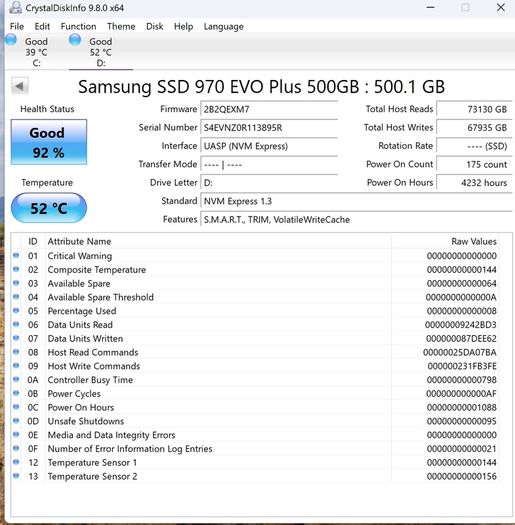Open the File menu
515x525 pixels.
pos(17,26)
